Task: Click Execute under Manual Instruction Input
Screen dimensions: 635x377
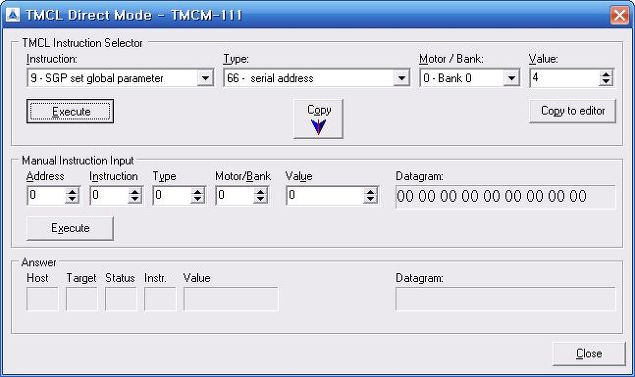Action: click(x=70, y=228)
